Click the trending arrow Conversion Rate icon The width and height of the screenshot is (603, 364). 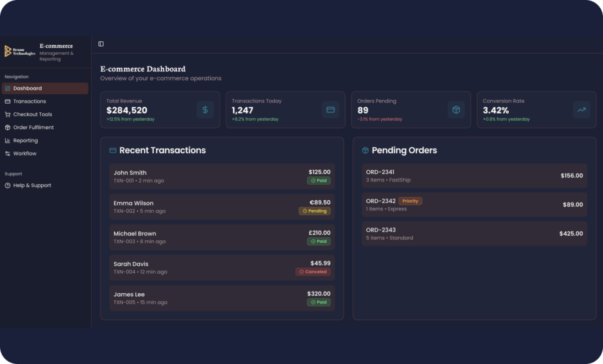coord(581,110)
